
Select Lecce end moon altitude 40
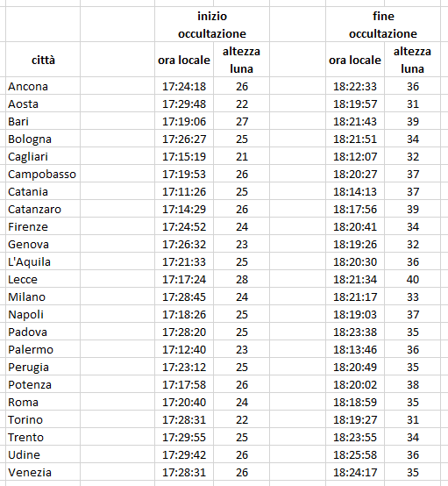412,279
